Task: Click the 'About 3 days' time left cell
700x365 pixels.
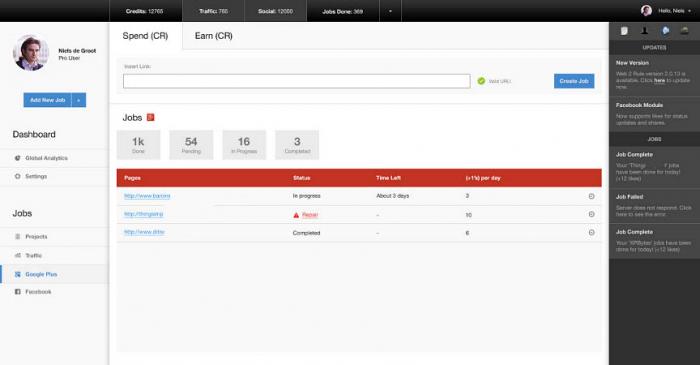Action: point(392,196)
